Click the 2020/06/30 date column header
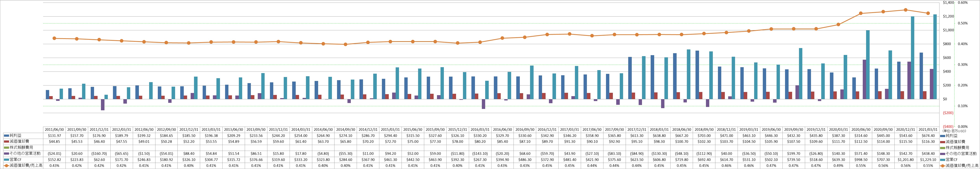980x169 pixels. tap(861, 129)
